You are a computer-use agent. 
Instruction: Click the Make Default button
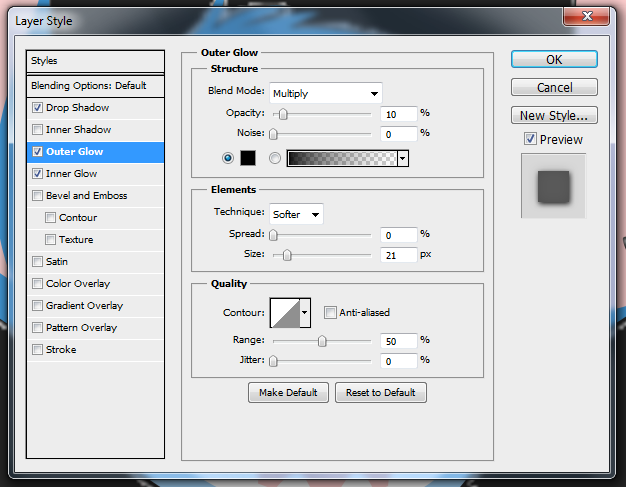pyautogui.click(x=288, y=392)
